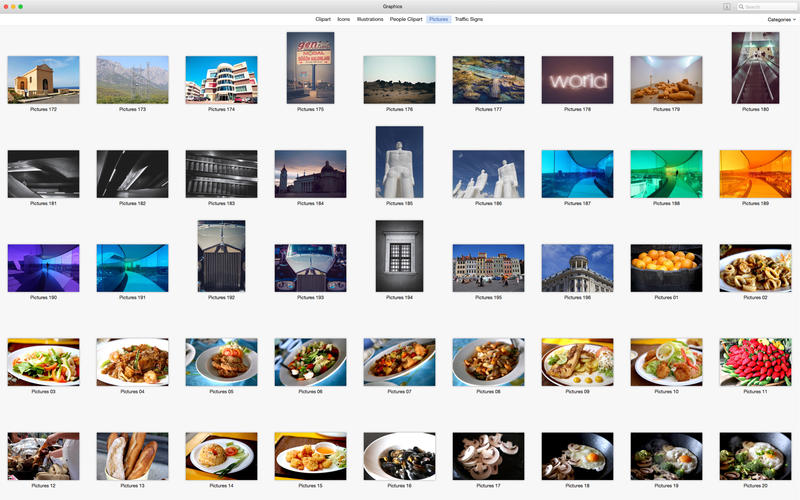Click the square toolbar button beside the search field

[x=727, y=7]
